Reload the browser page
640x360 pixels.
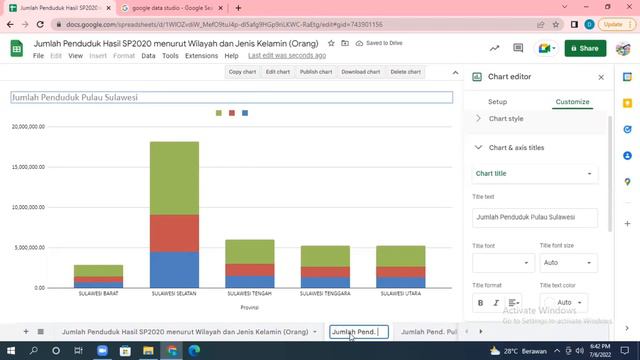40,24
